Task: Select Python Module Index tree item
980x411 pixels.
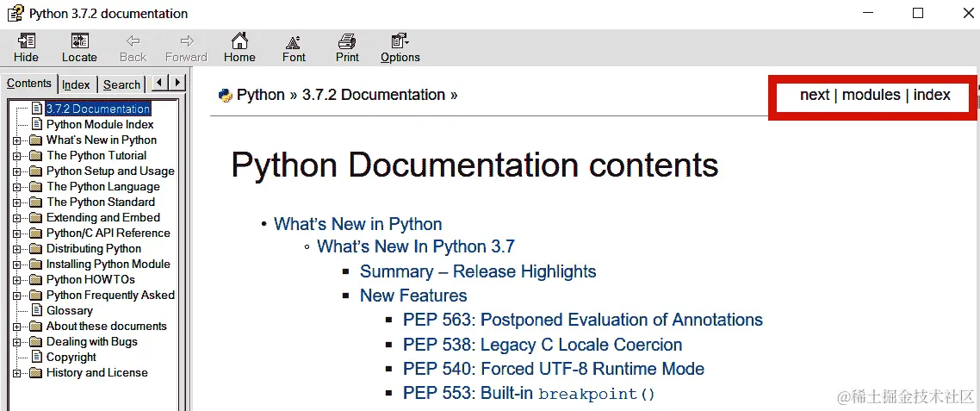Action: click(x=100, y=124)
